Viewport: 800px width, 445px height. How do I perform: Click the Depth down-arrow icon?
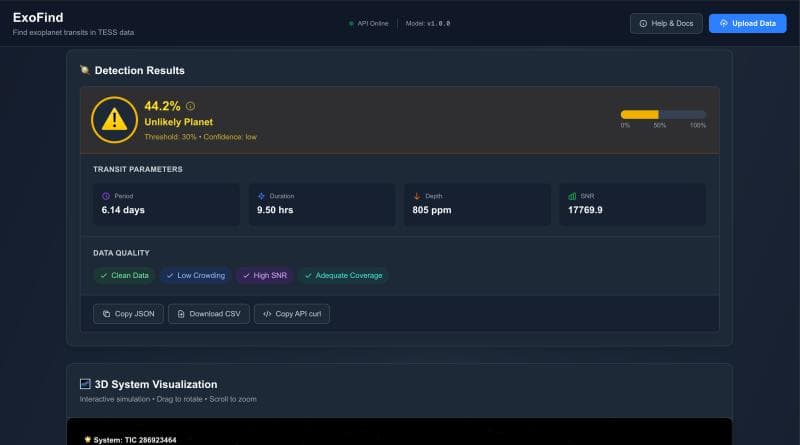[417, 196]
